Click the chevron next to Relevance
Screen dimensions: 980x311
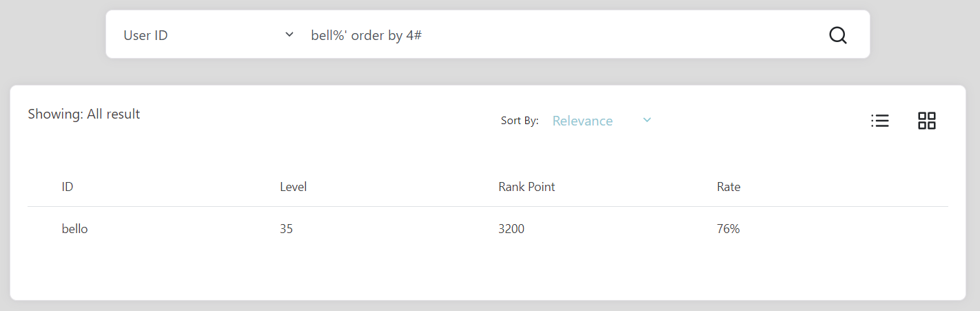[x=646, y=120]
